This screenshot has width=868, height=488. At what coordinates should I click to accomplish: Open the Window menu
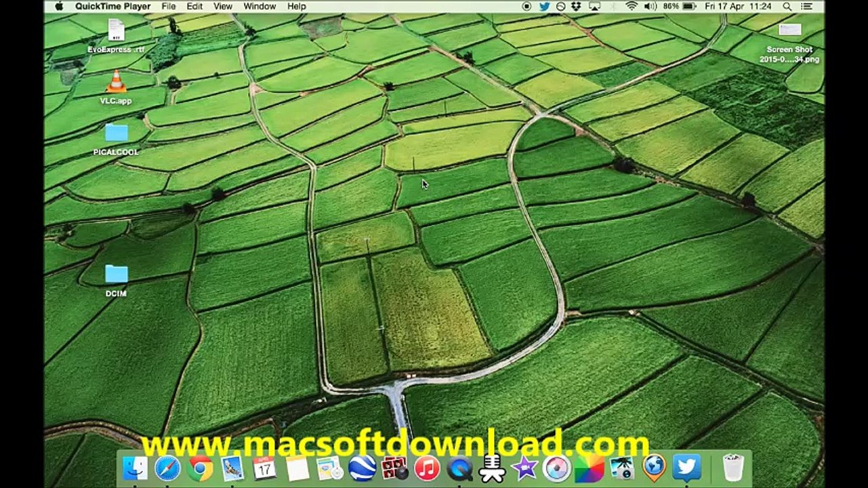point(260,6)
